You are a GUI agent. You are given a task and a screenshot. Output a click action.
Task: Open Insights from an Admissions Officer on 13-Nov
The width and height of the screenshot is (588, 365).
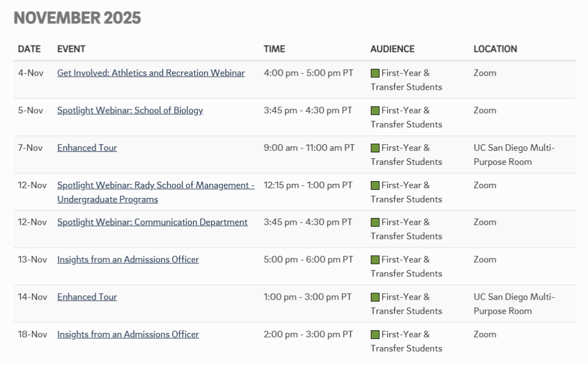128,259
